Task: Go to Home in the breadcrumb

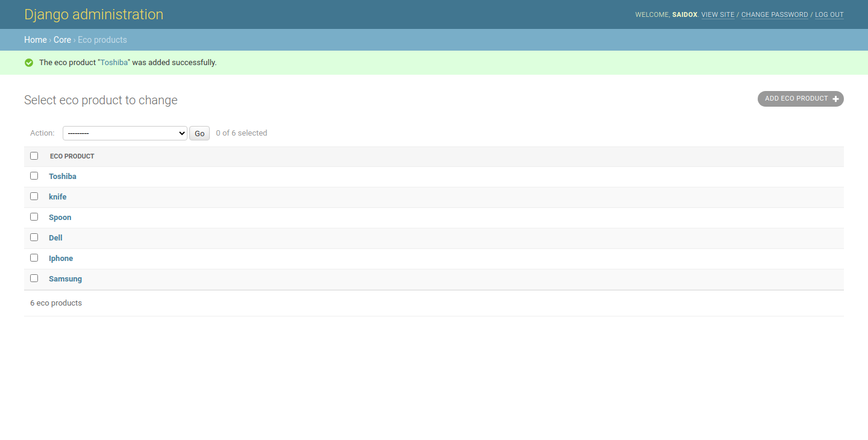Action: pyautogui.click(x=36, y=40)
